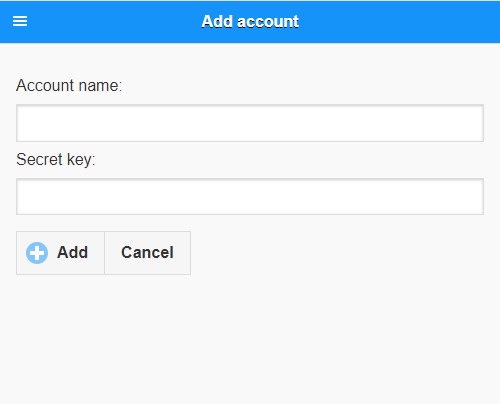The image size is (500, 404).
Task: Click the "Add account" header title
Action: [x=250, y=22]
